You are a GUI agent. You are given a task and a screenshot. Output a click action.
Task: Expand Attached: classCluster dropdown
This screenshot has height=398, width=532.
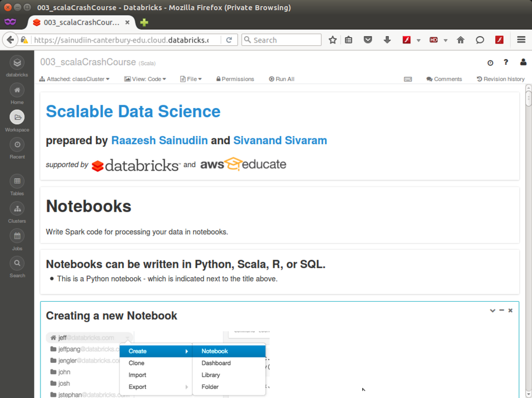[74, 79]
